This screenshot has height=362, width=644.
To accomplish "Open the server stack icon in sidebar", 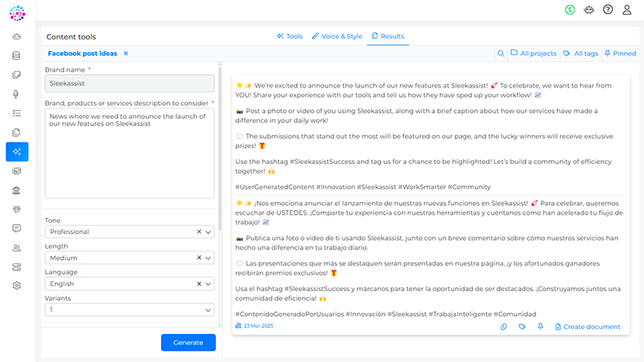I will tap(17, 267).
